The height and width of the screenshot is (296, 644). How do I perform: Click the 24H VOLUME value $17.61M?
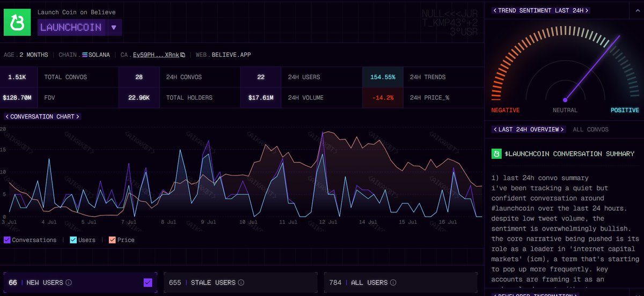pos(261,98)
